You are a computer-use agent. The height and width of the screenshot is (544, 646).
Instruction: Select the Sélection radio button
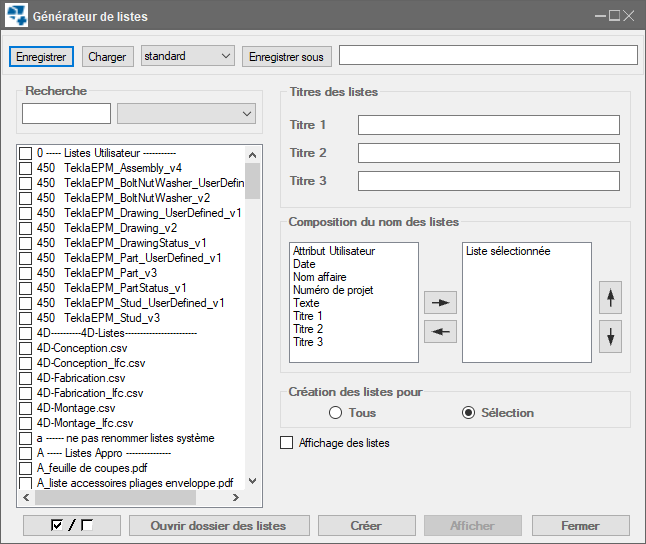[x=468, y=413]
